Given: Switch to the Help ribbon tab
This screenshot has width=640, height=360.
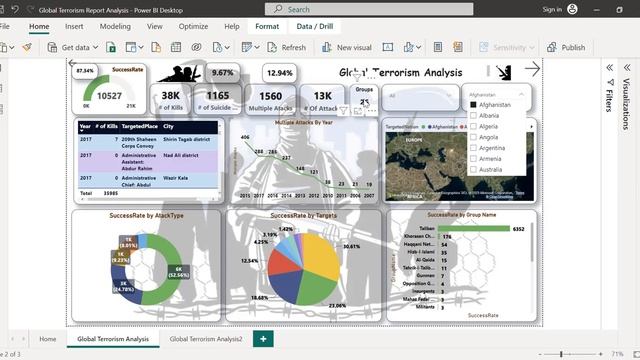Looking at the screenshot, I should (232, 27).
